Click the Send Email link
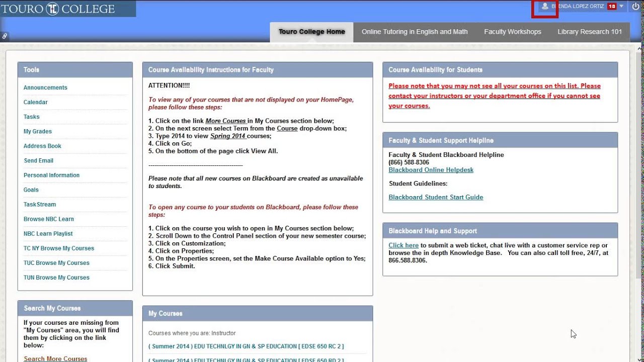Screen dimensions: 644x362 pos(39,160)
